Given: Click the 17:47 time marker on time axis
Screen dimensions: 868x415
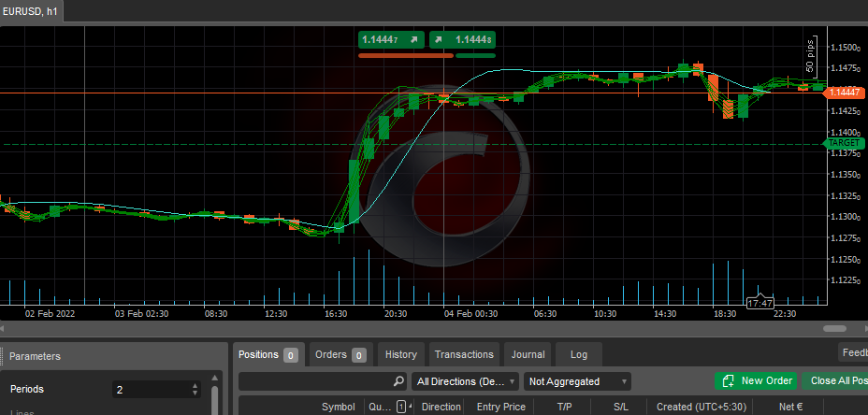Looking at the screenshot, I should tap(760, 303).
